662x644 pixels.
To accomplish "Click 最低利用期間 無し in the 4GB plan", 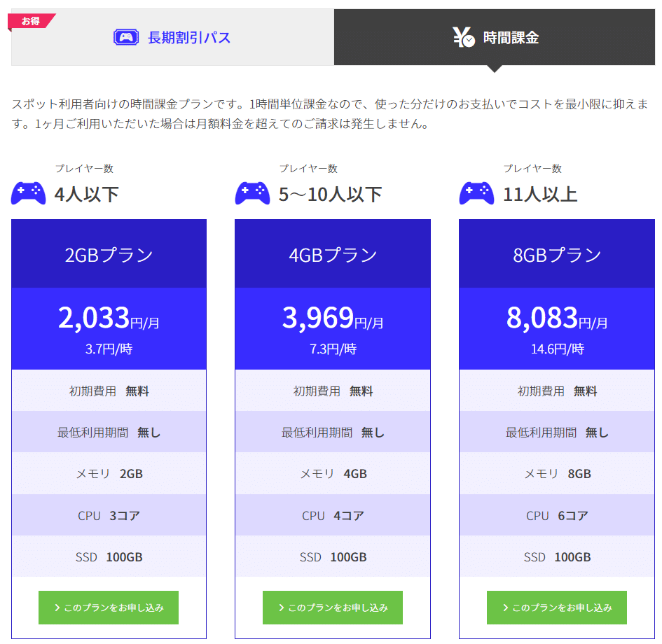I will pos(333,432).
